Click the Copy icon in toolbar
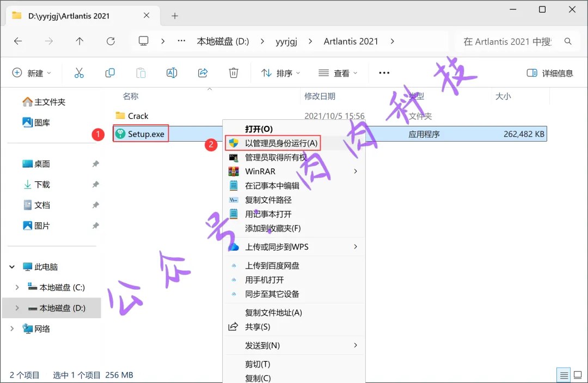588x383 pixels. (x=110, y=73)
